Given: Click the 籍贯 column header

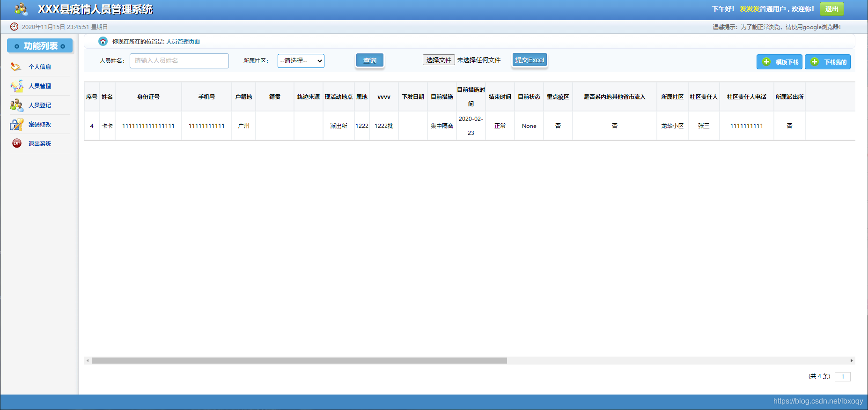Looking at the screenshot, I should tap(275, 97).
